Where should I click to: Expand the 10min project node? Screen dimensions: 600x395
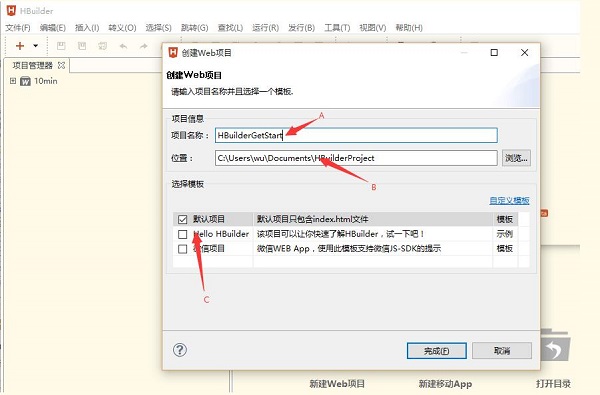pos(13,81)
